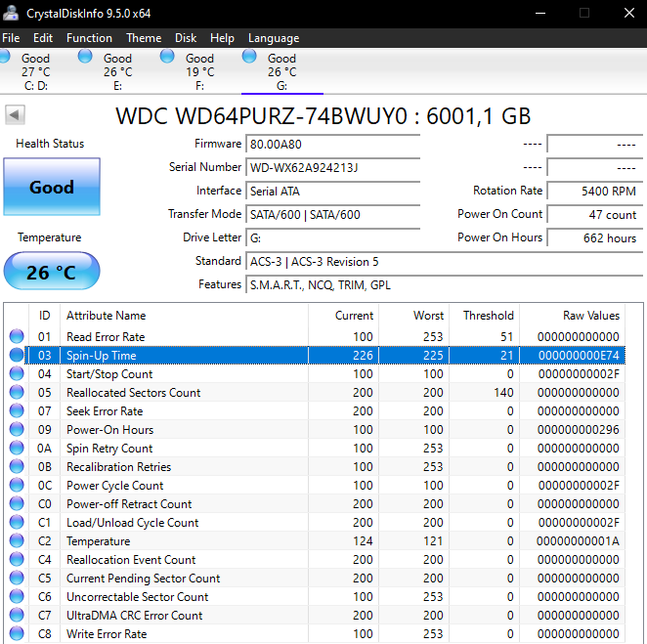647x644 pixels.
Task: Click the Threshold column header
Action: pos(484,316)
